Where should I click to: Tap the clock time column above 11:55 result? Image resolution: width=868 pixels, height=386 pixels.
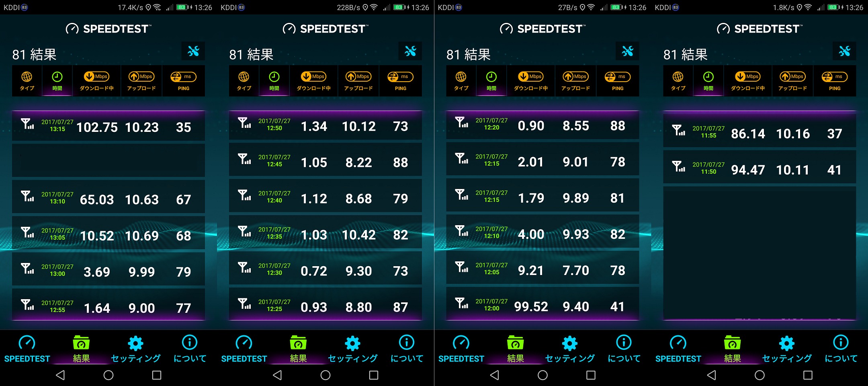pyautogui.click(x=708, y=81)
